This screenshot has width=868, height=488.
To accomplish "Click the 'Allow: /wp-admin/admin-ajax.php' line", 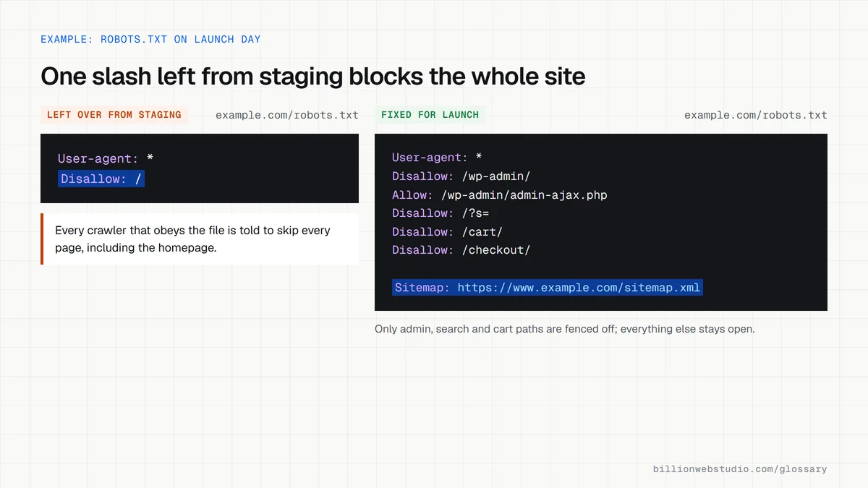I will [x=500, y=195].
